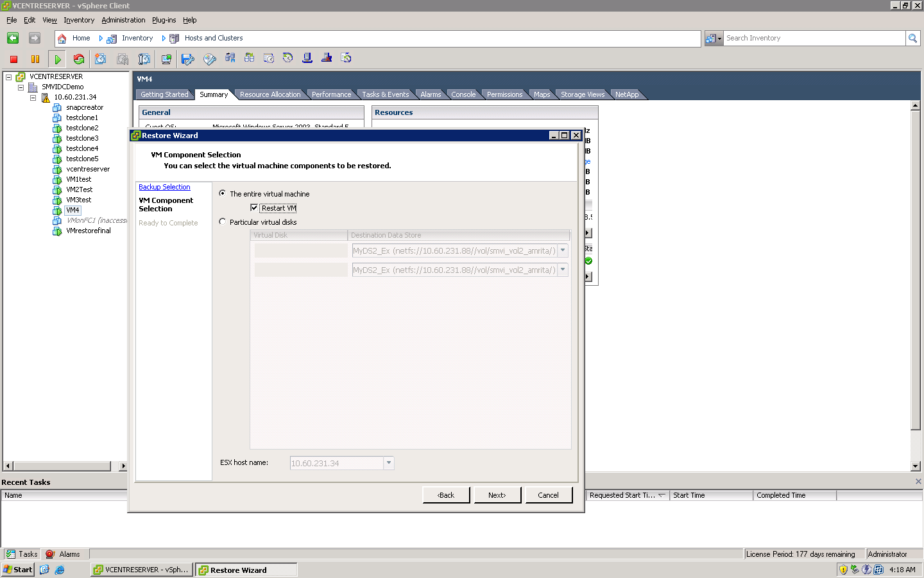Click the red power off toolbar icon

(13, 59)
